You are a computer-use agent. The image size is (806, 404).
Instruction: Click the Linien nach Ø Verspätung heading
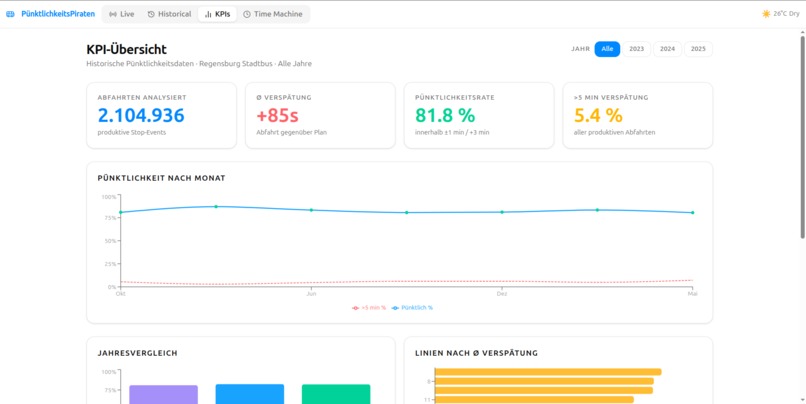click(x=476, y=353)
